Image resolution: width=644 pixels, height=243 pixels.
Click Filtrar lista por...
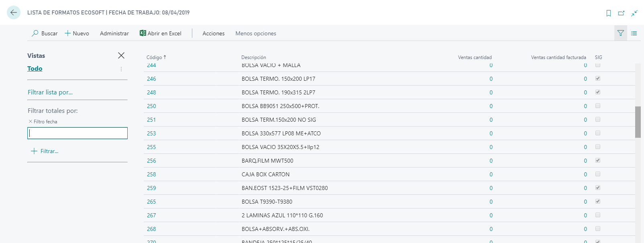tap(50, 92)
